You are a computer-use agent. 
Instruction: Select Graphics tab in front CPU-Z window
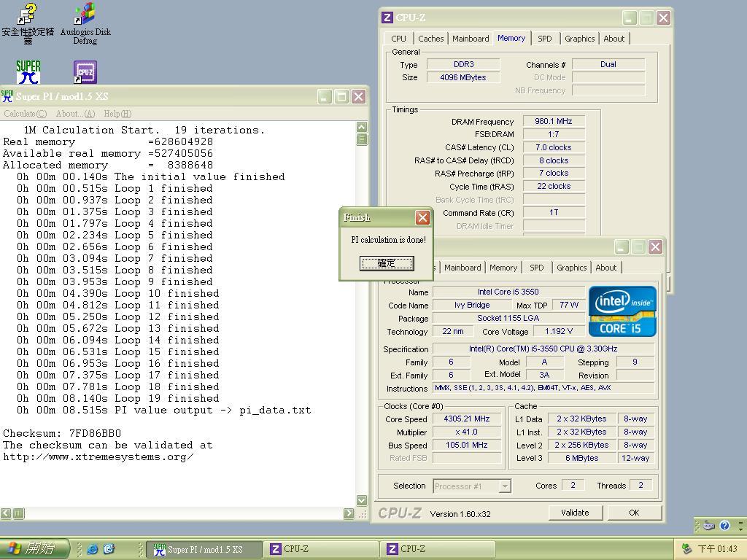coord(571,268)
